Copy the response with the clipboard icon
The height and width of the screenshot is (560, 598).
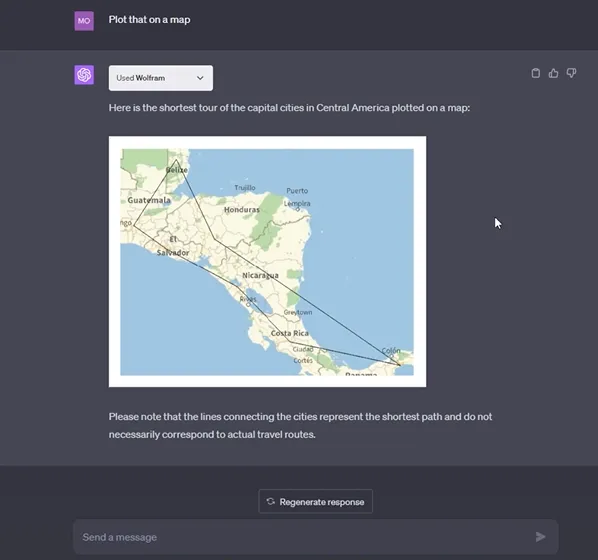click(x=535, y=73)
